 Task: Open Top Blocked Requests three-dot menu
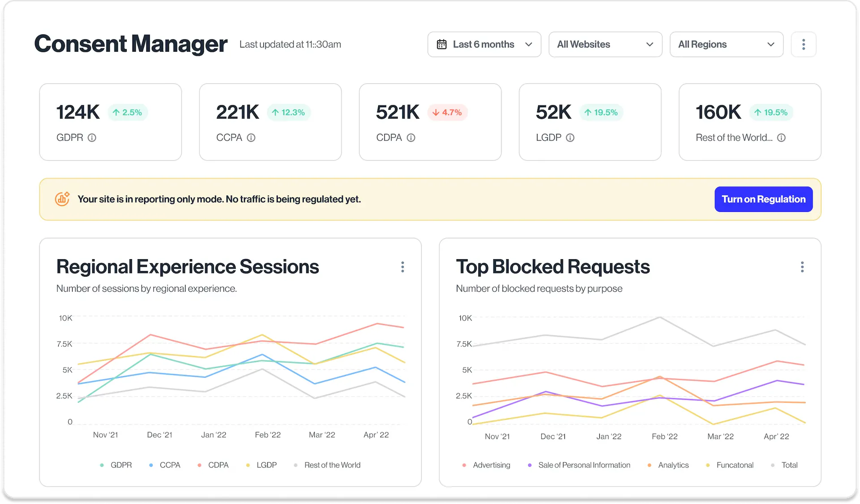(x=802, y=267)
